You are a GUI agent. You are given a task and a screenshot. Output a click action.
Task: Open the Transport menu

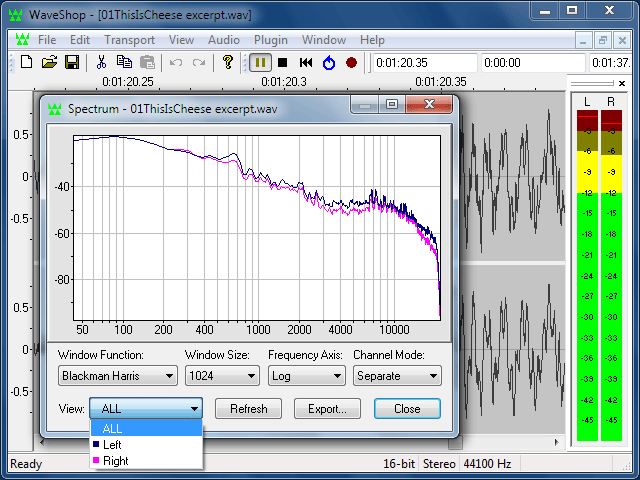click(129, 40)
